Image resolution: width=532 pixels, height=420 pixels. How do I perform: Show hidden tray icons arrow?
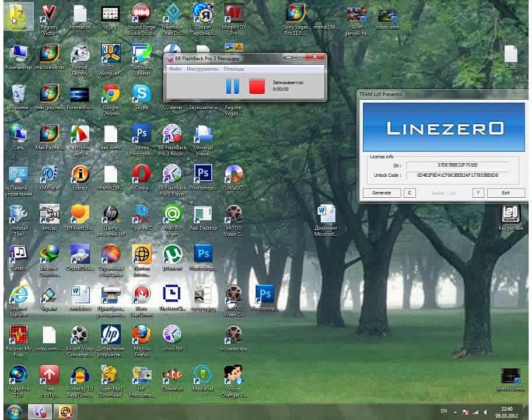456,412
